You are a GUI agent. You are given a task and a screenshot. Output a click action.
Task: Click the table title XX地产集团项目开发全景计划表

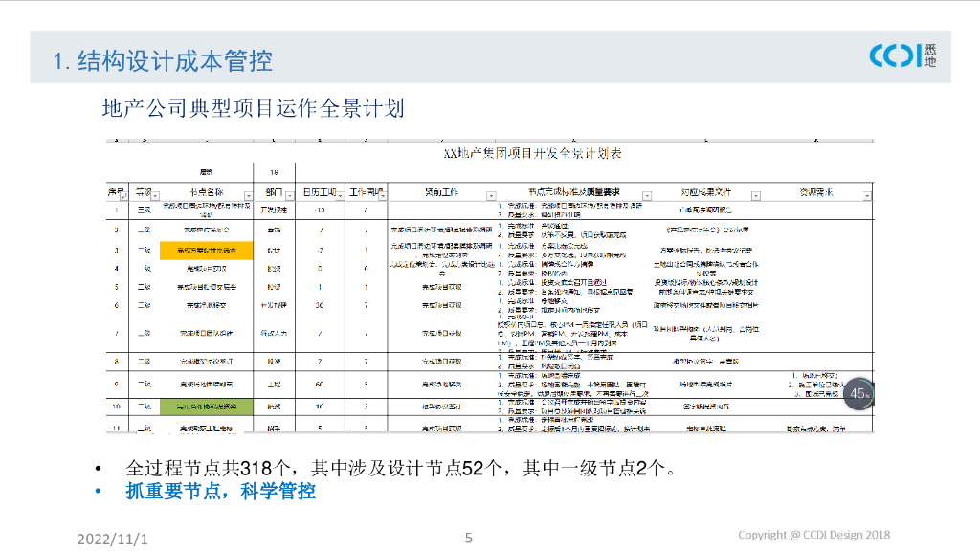(x=532, y=154)
